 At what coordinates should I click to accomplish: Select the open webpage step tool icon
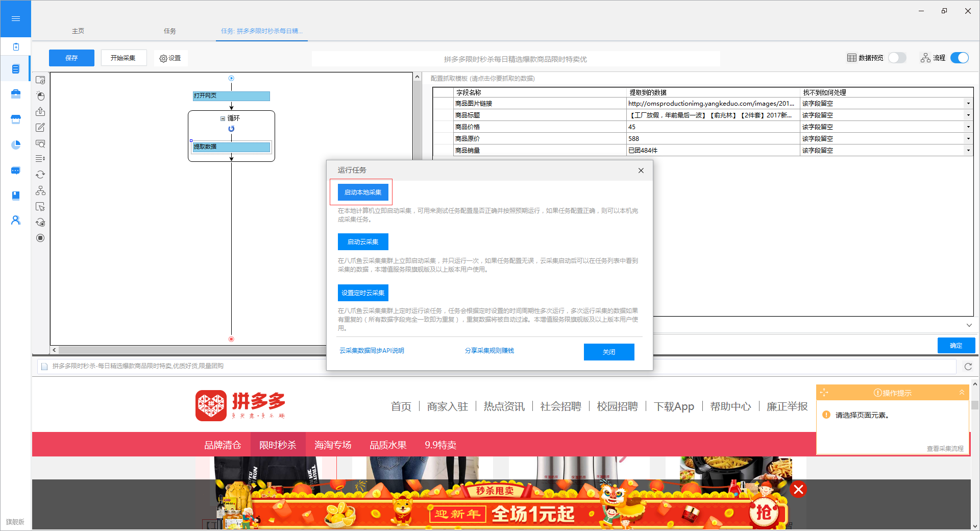coord(40,80)
